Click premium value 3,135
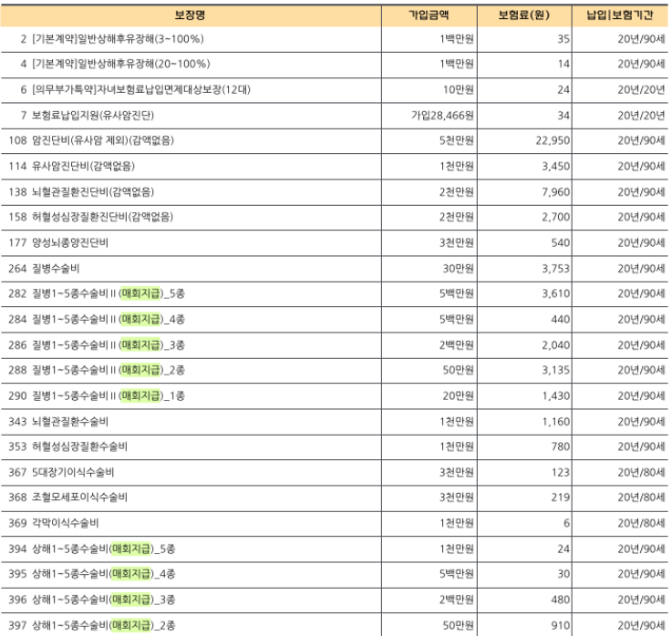The image size is (672, 636). [x=555, y=370]
